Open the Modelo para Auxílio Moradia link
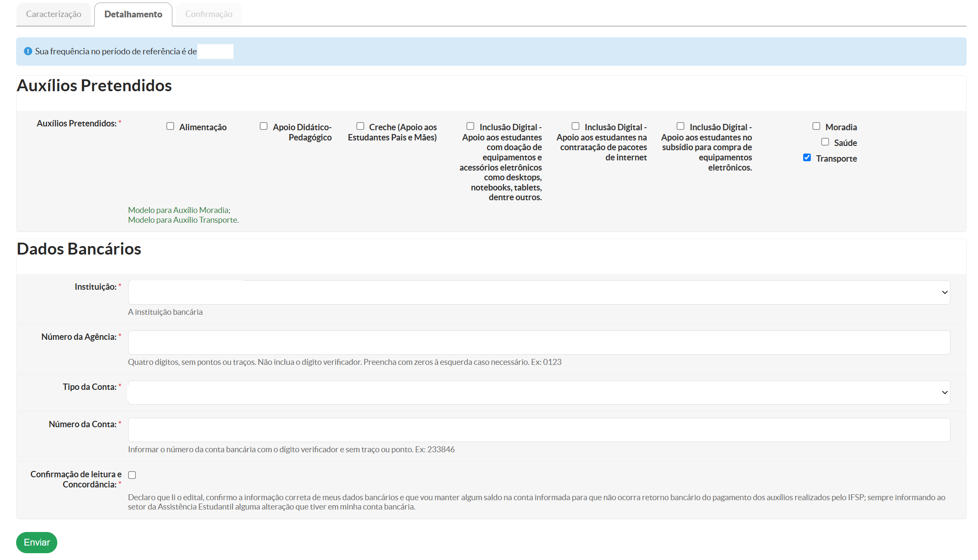Image resolution: width=978 pixels, height=560 pixels. click(179, 210)
